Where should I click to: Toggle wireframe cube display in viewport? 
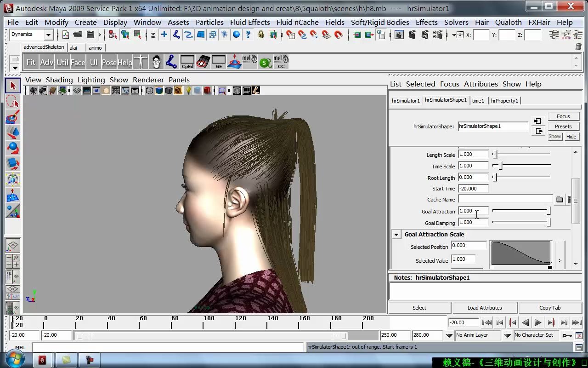tap(149, 91)
